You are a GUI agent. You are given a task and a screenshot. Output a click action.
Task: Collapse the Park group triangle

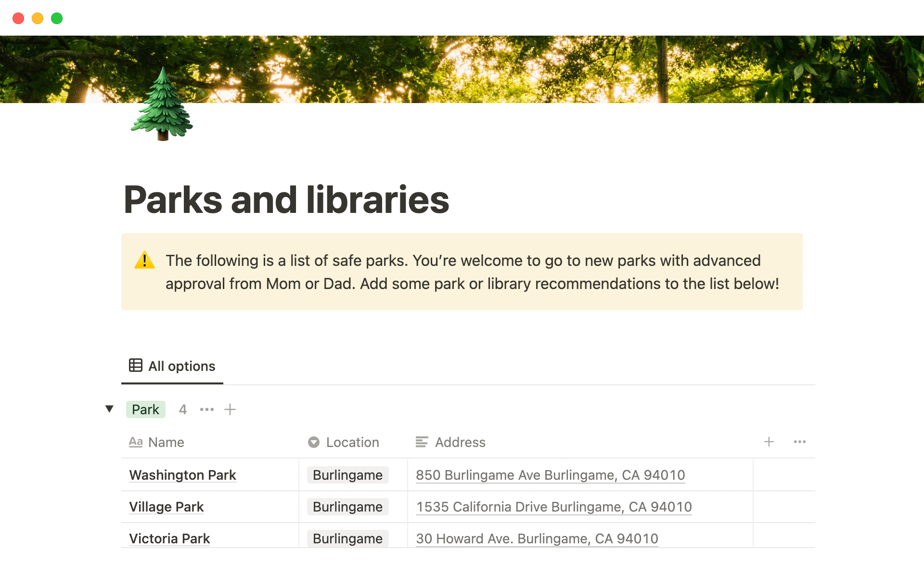tap(109, 409)
